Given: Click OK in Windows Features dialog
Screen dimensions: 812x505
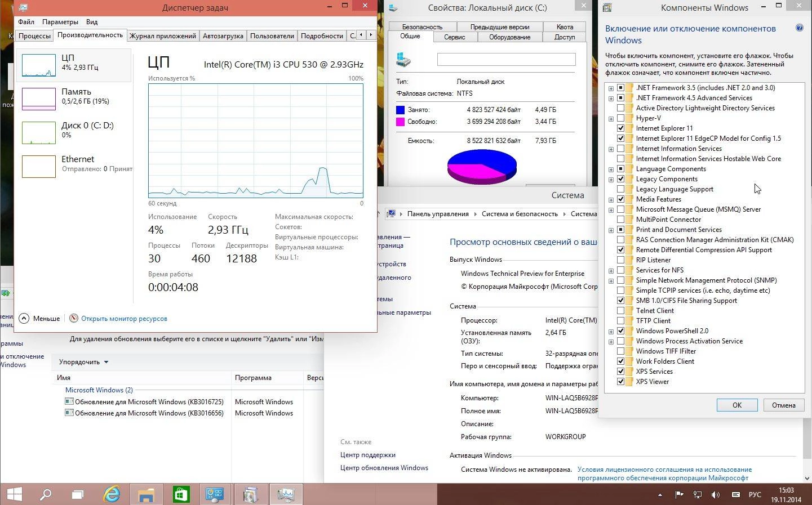Looking at the screenshot, I should tap(736, 405).
